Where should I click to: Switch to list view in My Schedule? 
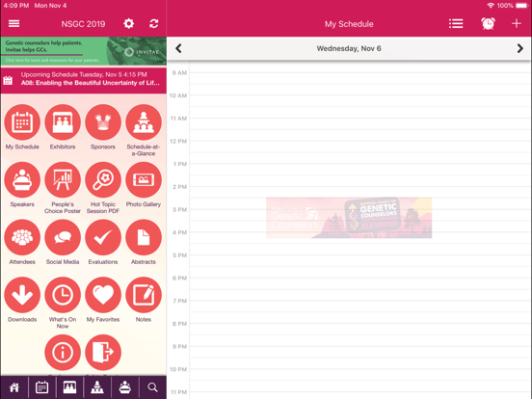[x=456, y=24]
